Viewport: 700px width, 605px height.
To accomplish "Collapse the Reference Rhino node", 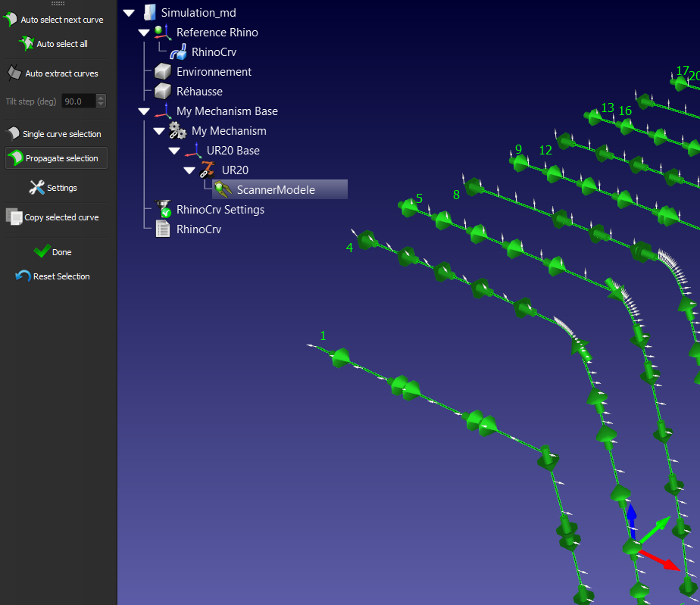I will coord(144,33).
